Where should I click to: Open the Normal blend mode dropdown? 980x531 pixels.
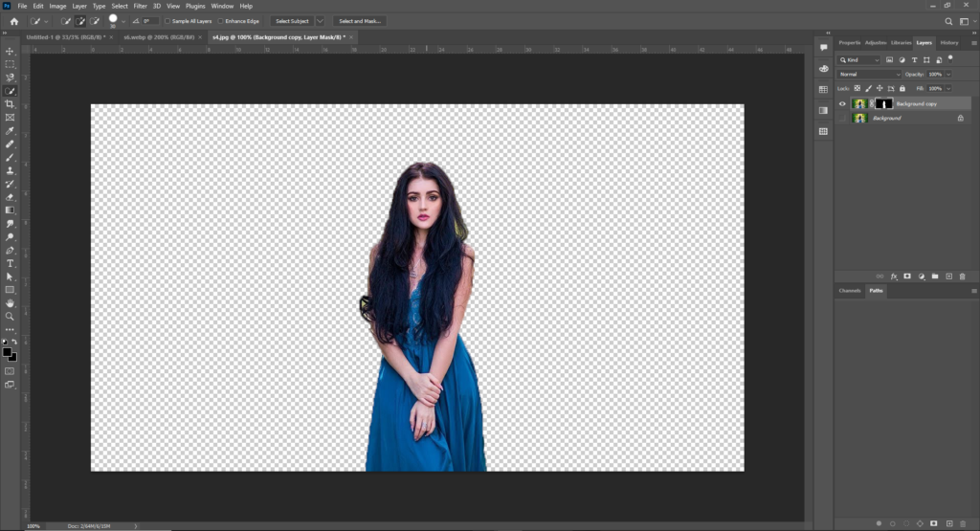click(869, 74)
